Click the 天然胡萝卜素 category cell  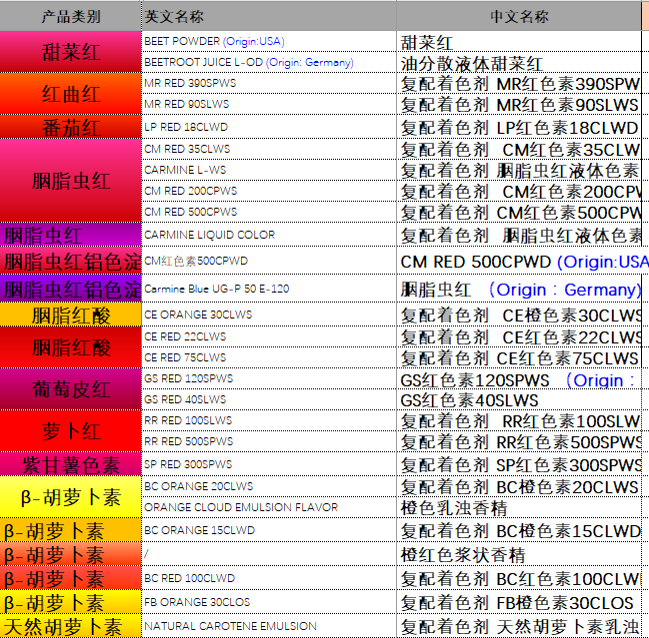[x=70, y=626]
